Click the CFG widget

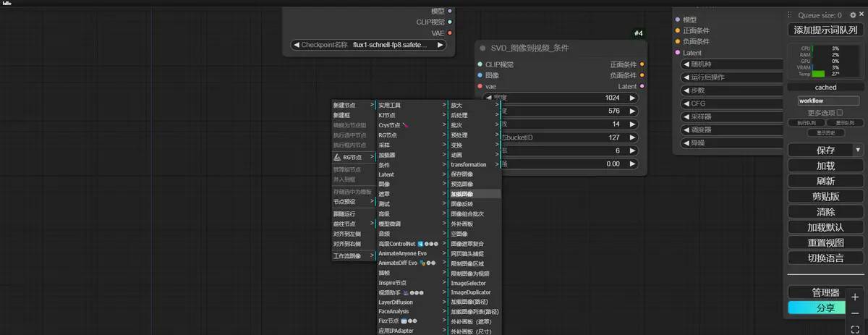point(732,103)
